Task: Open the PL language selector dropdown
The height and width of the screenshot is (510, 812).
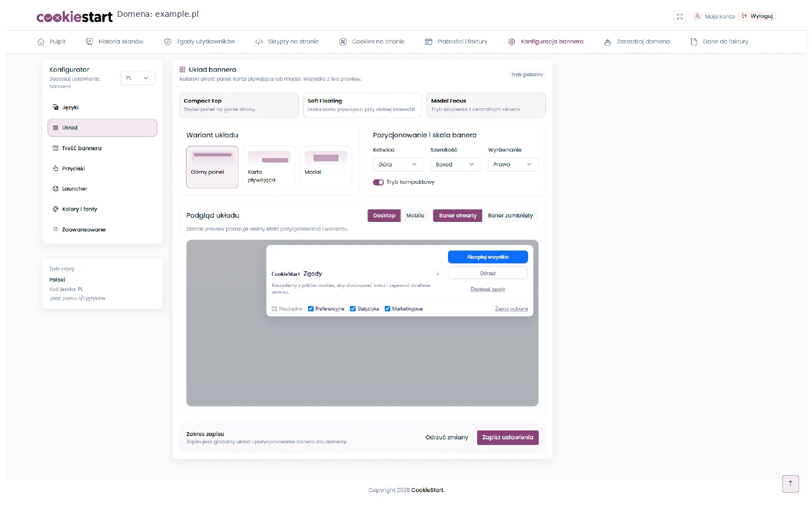Action: coord(138,78)
